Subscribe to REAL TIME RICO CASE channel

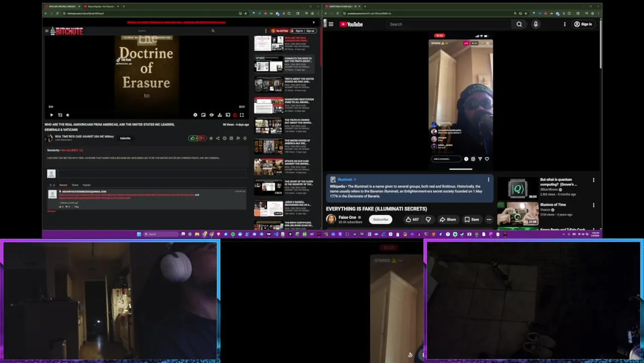(x=125, y=138)
